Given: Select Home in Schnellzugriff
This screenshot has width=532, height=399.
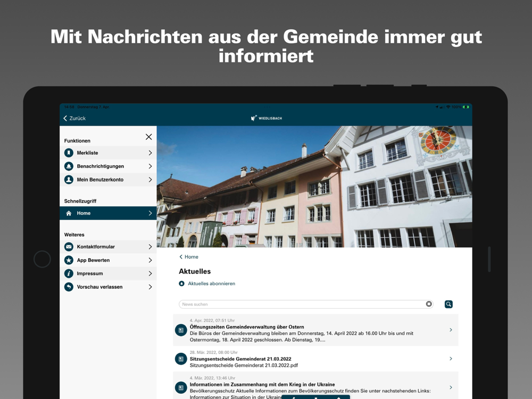Looking at the screenshot, I should coord(108,213).
